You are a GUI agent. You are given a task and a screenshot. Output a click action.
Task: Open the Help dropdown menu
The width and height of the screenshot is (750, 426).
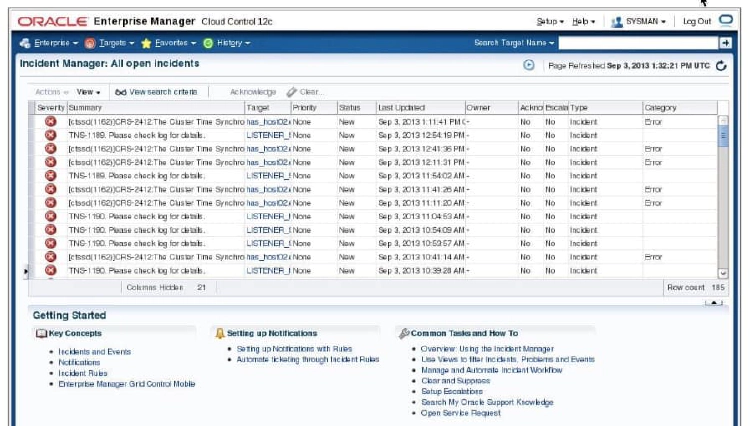[x=584, y=22]
